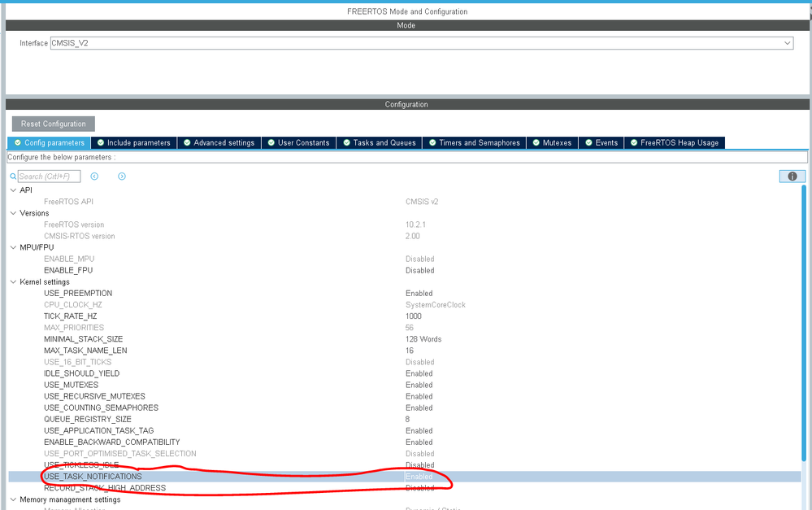Viewport: 812px width, 510px height.
Task: Collapse the Versions section
Action: [x=14, y=213]
